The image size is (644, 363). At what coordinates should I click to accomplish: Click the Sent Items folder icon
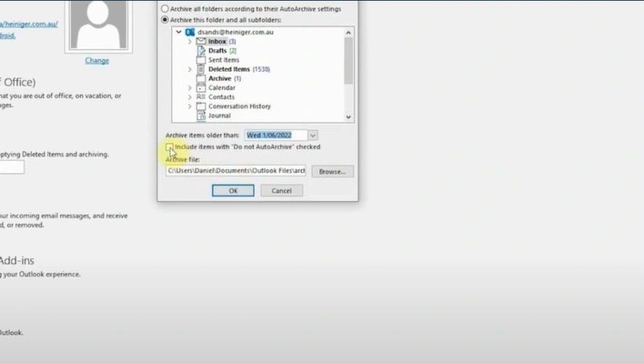(x=201, y=60)
